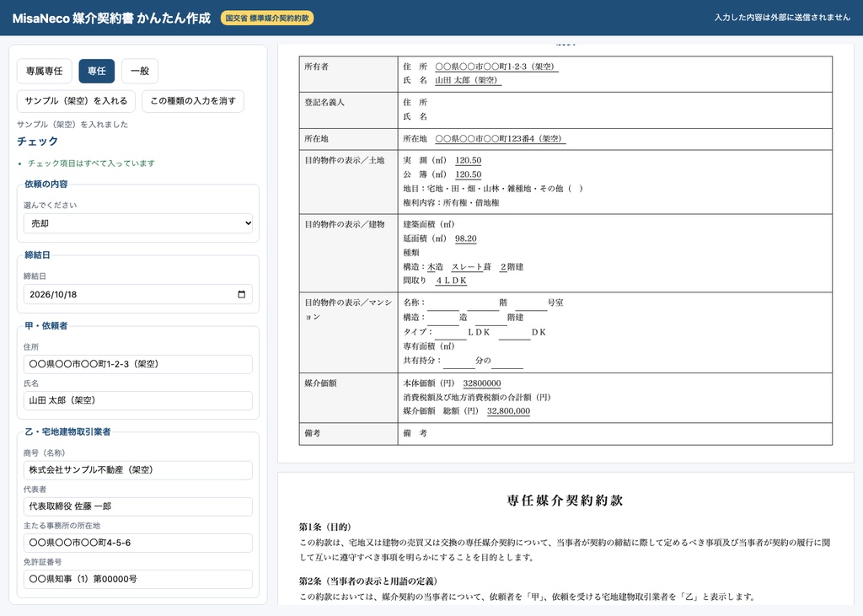Click the 締結日 date field 2026/10/18
This screenshot has width=863, height=616.
tap(138, 294)
